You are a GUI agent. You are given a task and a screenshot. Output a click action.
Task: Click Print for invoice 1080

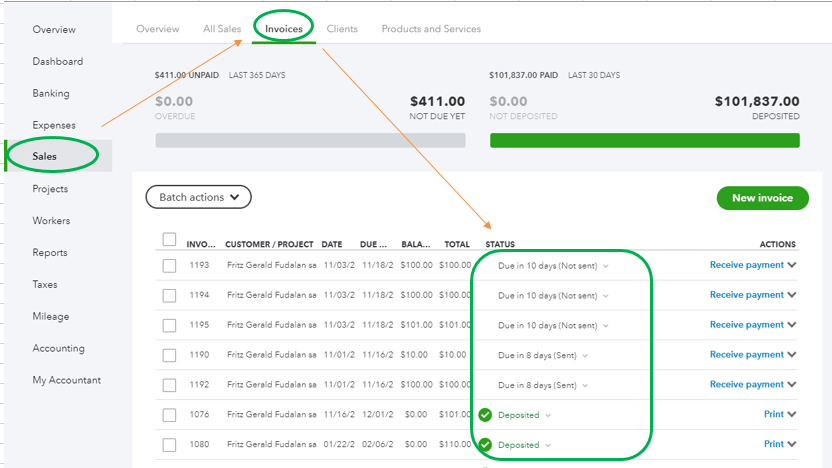[x=774, y=444]
